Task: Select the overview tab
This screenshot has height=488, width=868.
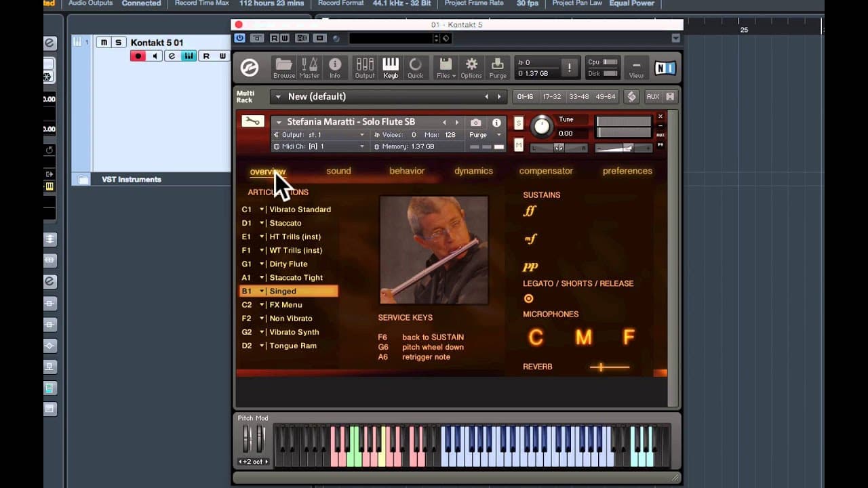Action: pyautogui.click(x=268, y=171)
